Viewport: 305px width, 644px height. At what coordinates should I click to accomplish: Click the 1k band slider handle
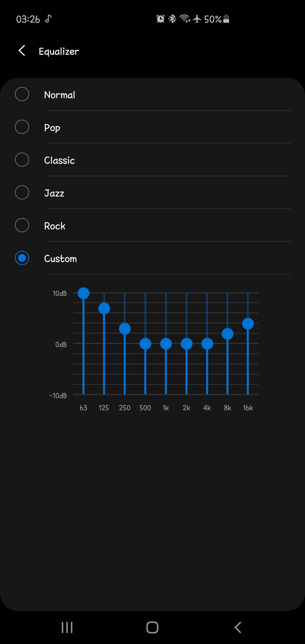(166, 344)
